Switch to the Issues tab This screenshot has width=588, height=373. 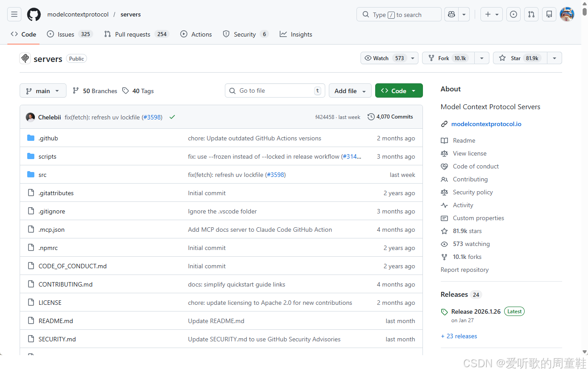(70, 34)
